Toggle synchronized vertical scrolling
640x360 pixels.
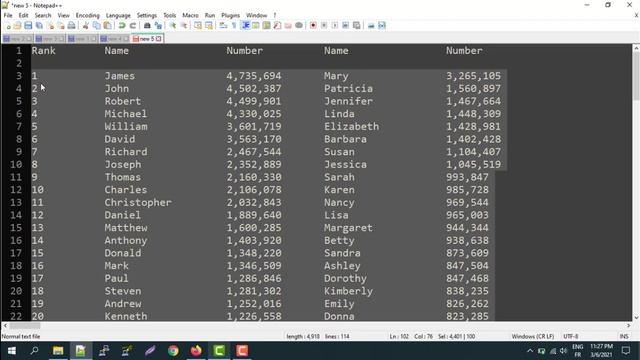tap(198, 25)
